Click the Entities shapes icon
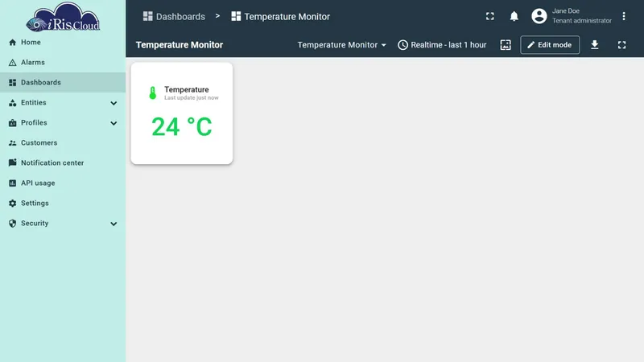The width and height of the screenshot is (644, 362). 13,103
